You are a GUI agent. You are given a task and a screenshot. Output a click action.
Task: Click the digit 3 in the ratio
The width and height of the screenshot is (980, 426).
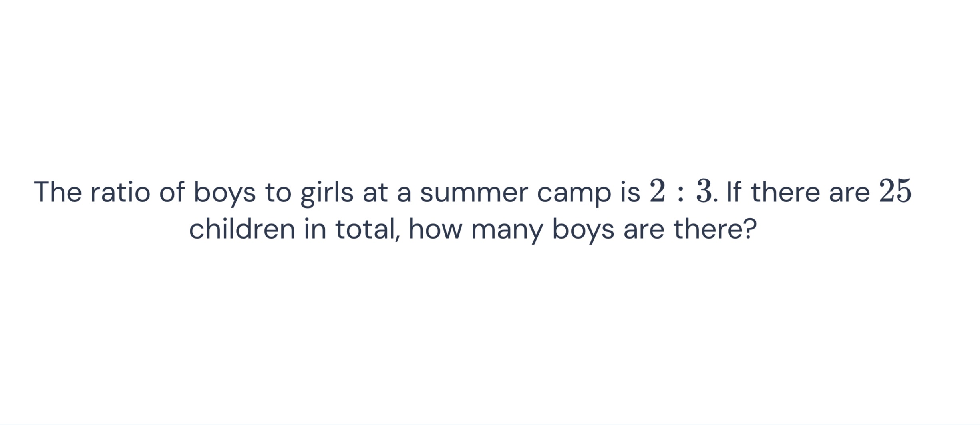tap(704, 191)
